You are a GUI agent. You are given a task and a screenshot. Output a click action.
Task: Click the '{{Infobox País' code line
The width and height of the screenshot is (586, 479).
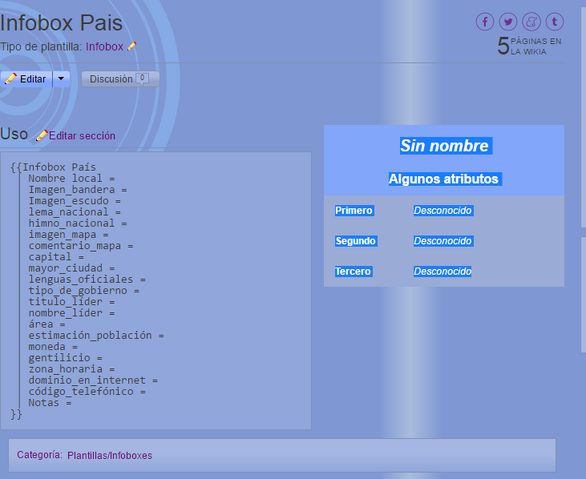pyautogui.click(x=53, y=167)
